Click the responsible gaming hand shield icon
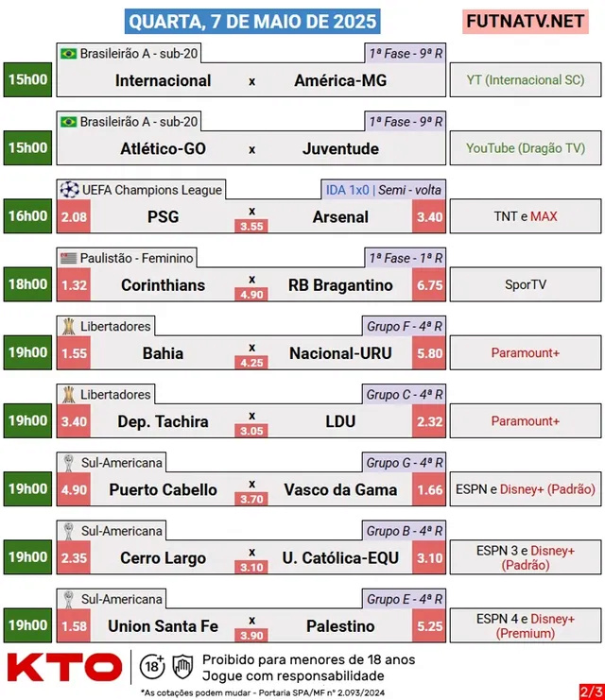 coord(182,667)
